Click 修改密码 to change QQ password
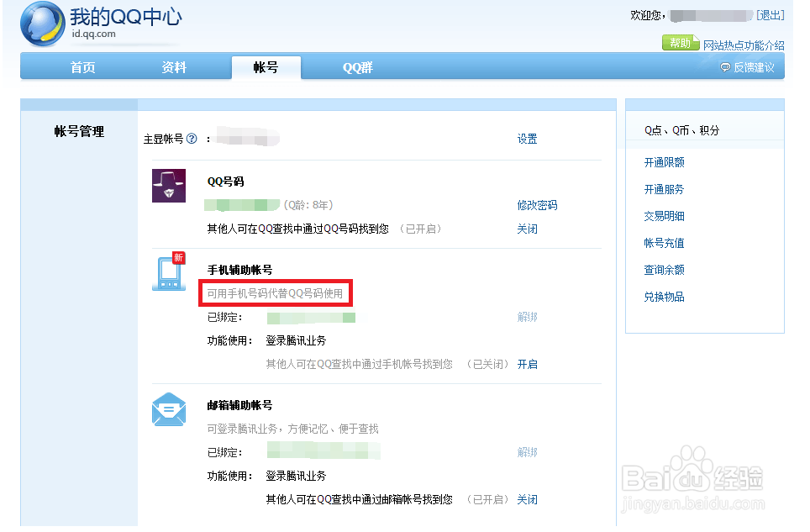810x532 pixels. [x=537, y=205]
